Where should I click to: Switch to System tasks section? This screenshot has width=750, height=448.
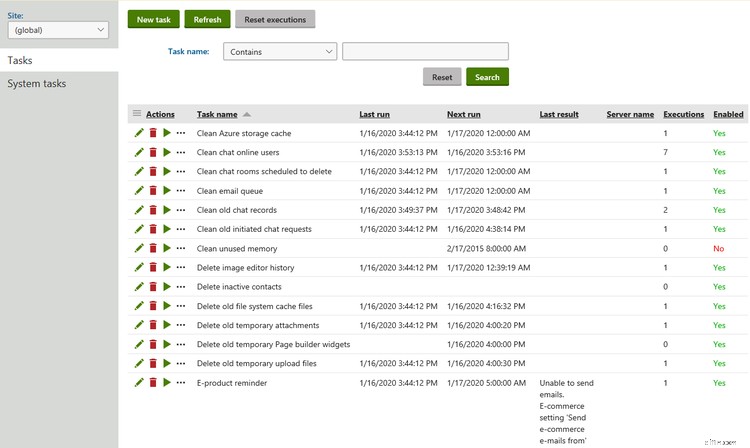click(x=37, y=84)
